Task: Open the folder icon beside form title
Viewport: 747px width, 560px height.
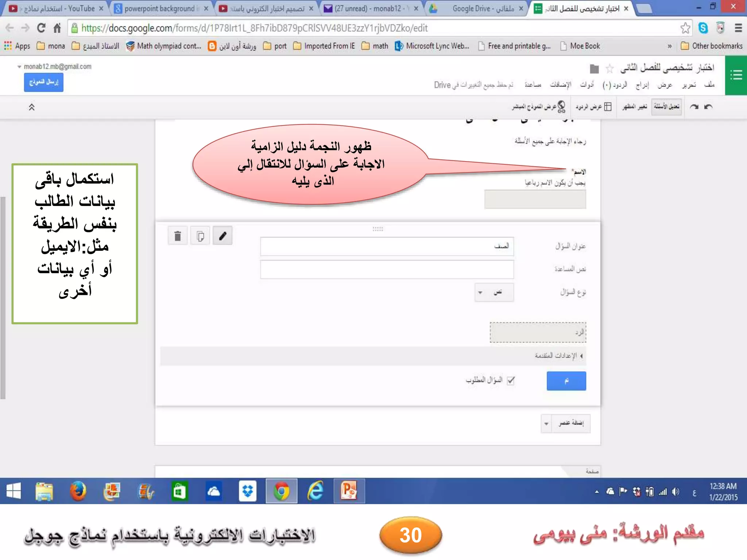Action: 594,68
